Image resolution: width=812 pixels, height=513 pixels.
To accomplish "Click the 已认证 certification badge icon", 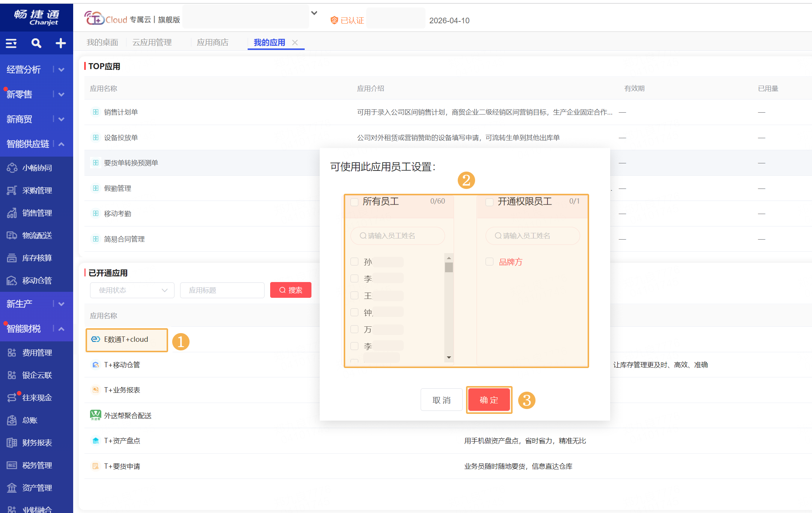I will click(334, 20).
